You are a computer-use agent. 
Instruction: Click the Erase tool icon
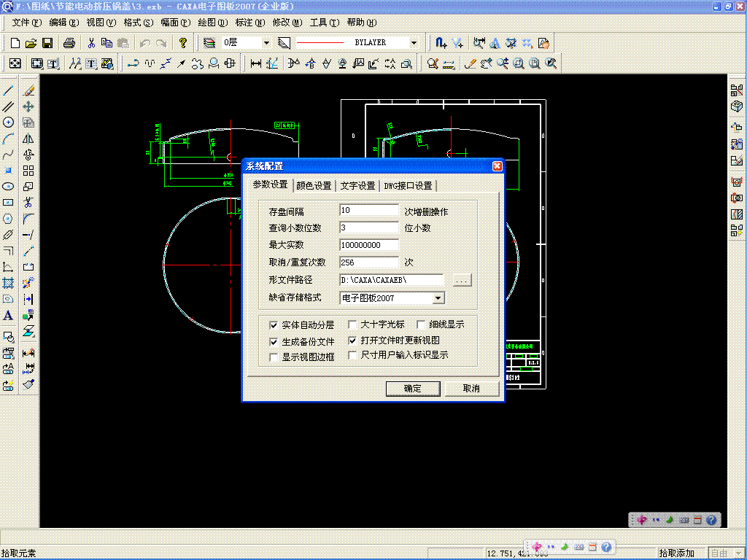tap(28, 90)
